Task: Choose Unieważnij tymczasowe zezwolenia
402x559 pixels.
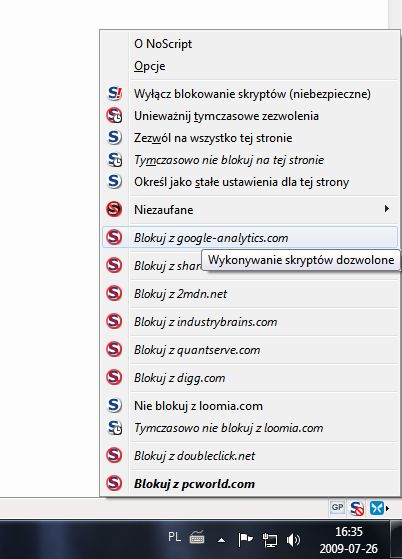Action: pyautogui.click(x=250, y=116)
